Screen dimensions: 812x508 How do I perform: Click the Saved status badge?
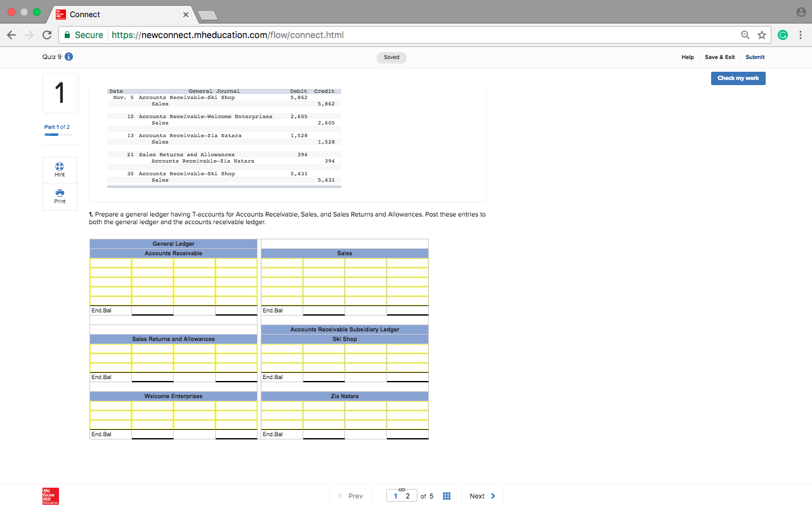391,57
